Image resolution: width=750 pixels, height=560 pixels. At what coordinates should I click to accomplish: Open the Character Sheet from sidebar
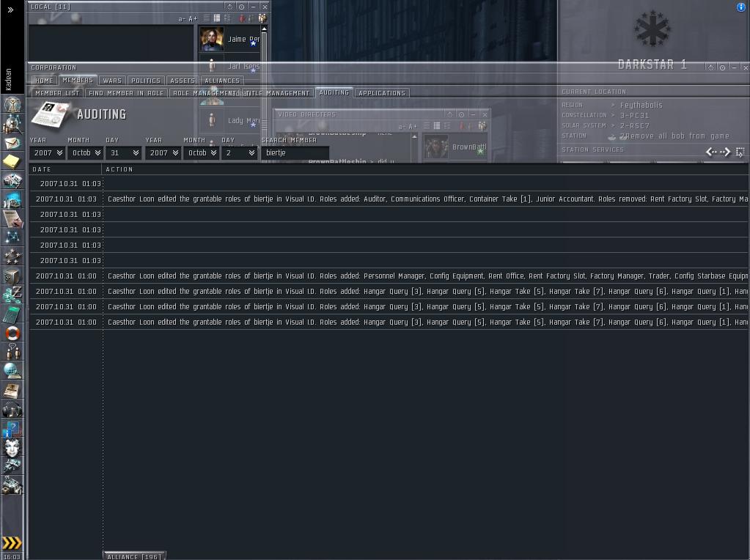pyautogui.click(x=12, y=104)
